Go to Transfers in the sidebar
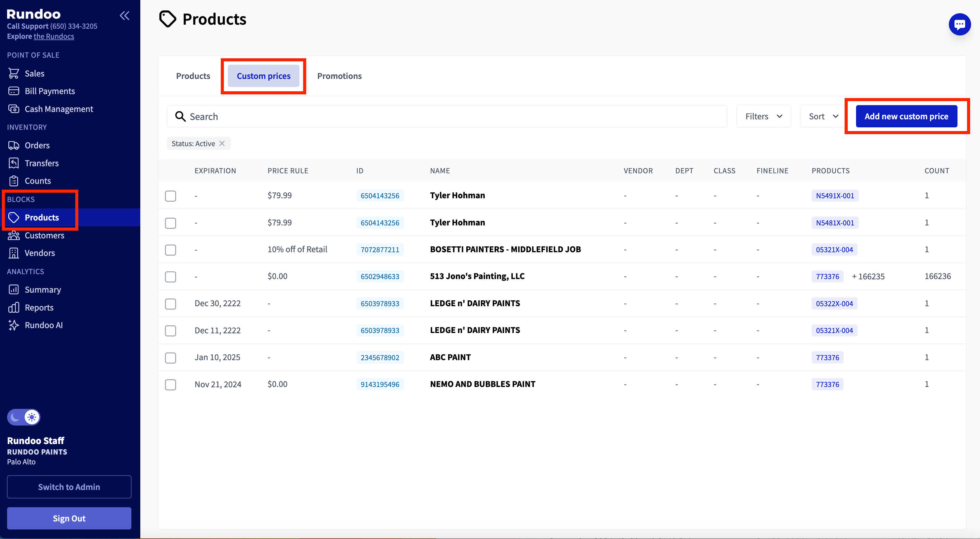The height and width of the screenshot is (539, 980). click(x=41, y=163)
